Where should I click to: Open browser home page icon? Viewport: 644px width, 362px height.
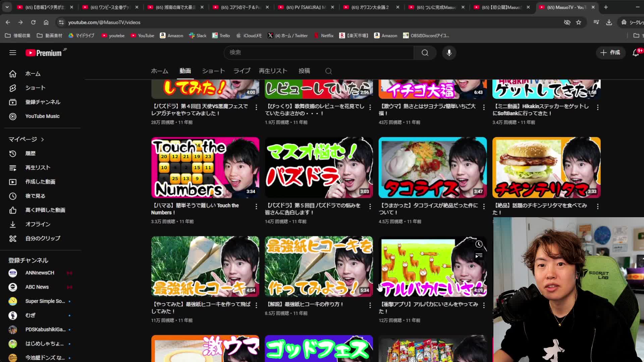pyautogui.click(x=46, y=22)
